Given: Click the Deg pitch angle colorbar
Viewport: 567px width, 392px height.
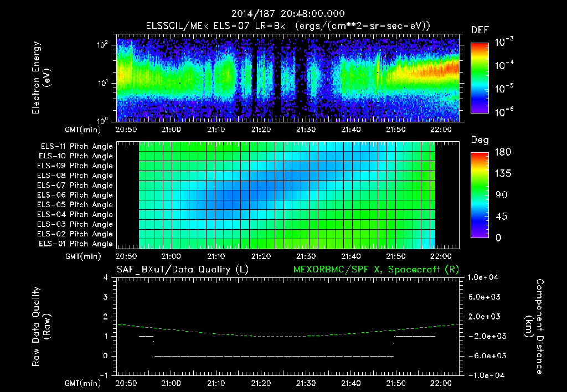Looking at the screenshot, I should (x=480, y=195).
